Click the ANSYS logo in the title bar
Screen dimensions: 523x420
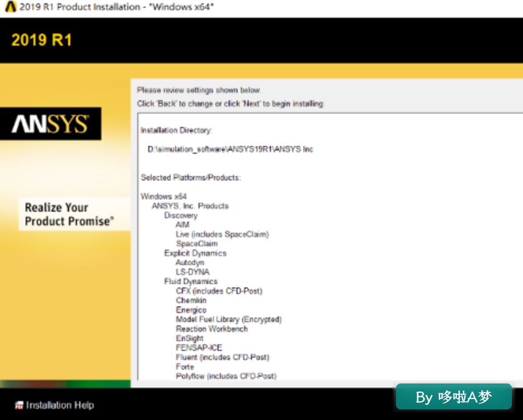pos(10,7)
